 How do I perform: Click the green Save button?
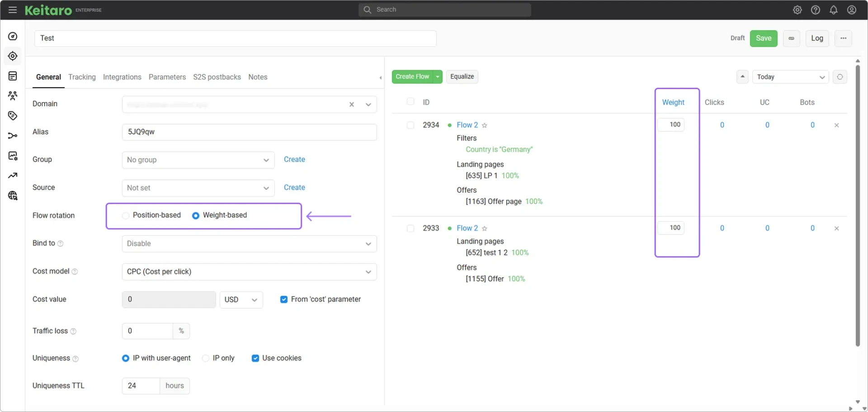tap(764, 38)
